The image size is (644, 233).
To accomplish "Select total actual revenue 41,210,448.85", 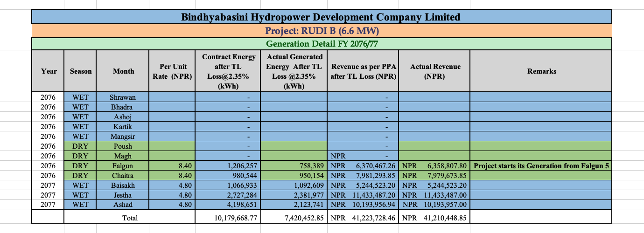I will tap(434, 218).
